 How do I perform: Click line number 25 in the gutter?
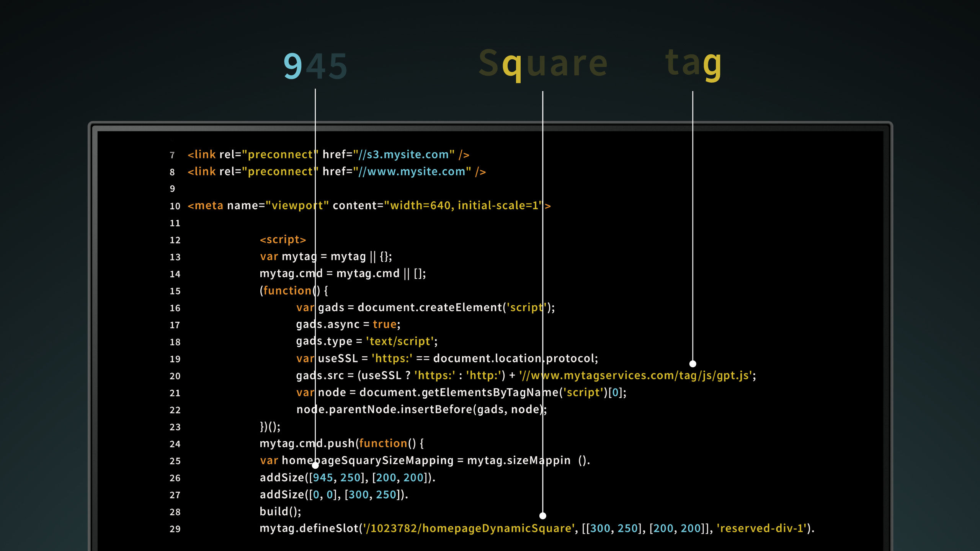[x=175, y=461]
